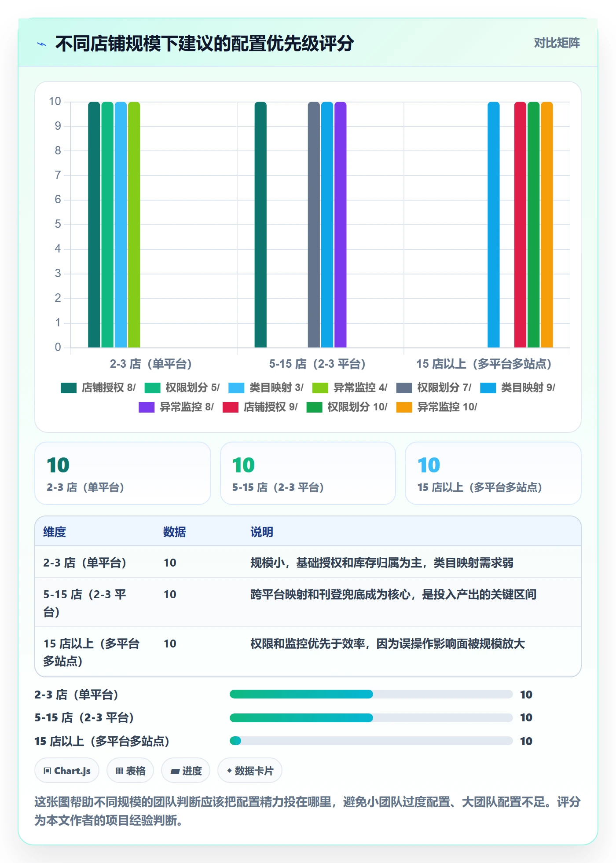Click the chart title 不同店铺规模下建议的配置优先级评分

pos(205,44)
